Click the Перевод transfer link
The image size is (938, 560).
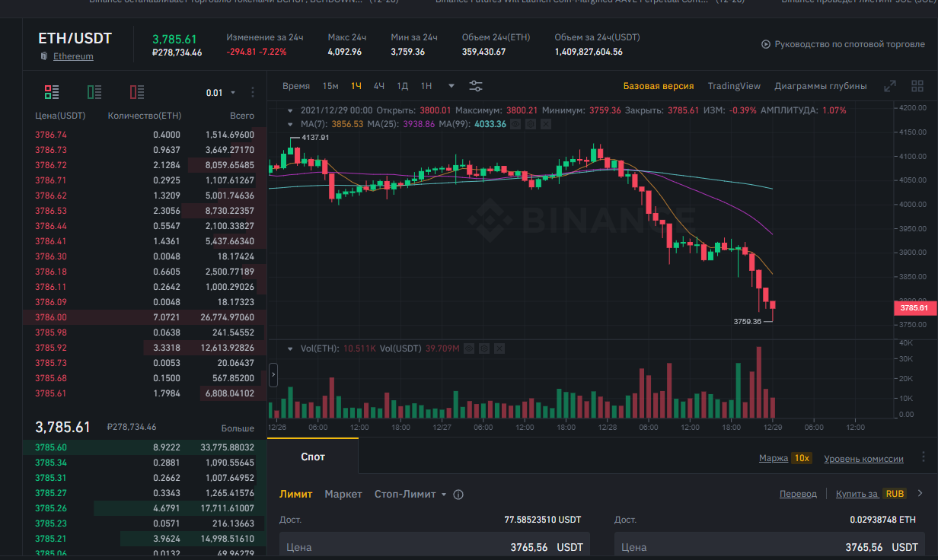[798, 494]
